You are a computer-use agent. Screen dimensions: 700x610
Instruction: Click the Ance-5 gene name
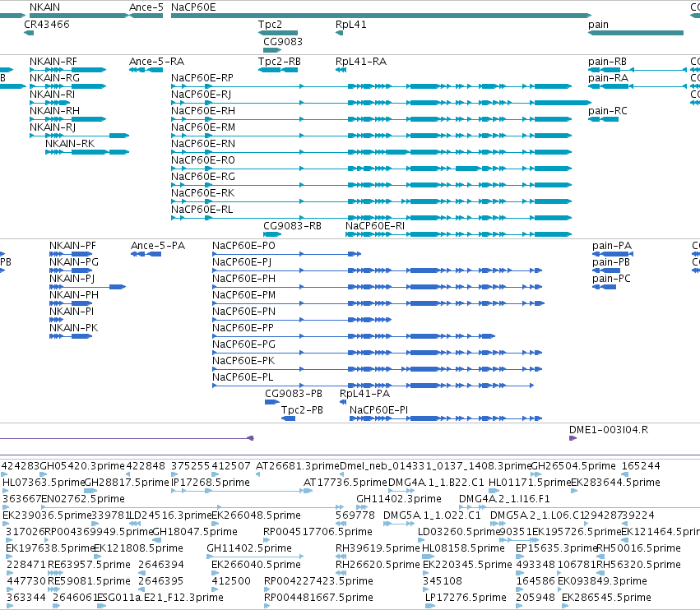(146, 7)
